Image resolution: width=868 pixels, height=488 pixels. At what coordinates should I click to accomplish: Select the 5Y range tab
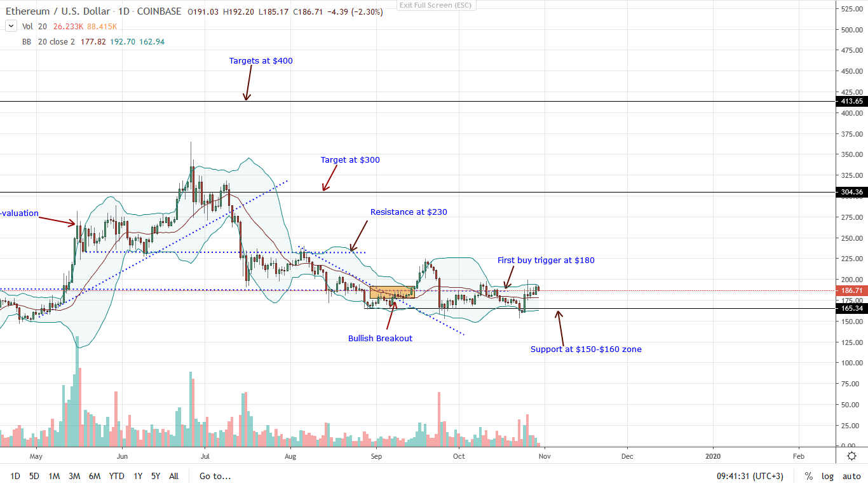pos(156,476)
